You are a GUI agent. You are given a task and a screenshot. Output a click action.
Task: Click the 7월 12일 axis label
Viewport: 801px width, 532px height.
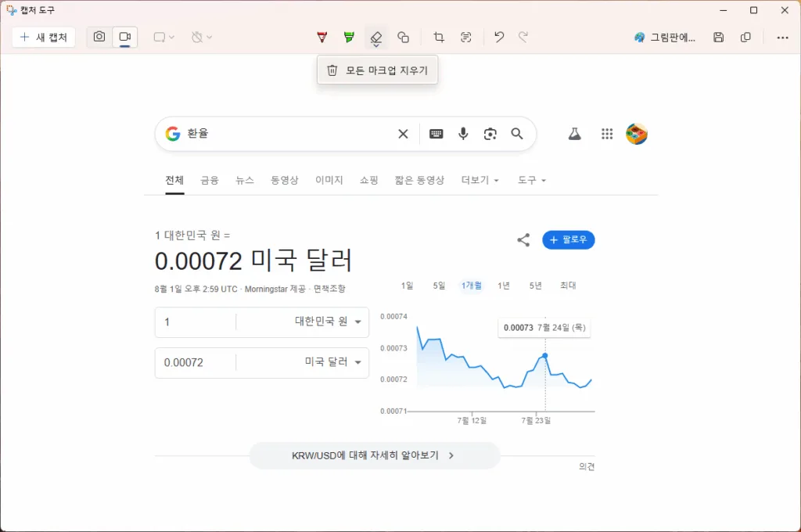[x=472, y=421]
